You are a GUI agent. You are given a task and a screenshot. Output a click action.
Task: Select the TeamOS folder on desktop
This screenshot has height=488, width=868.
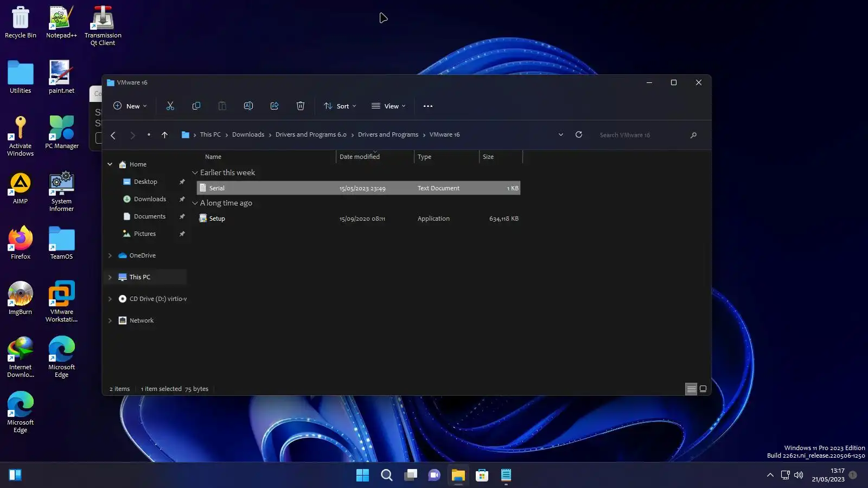pos(61,243)
